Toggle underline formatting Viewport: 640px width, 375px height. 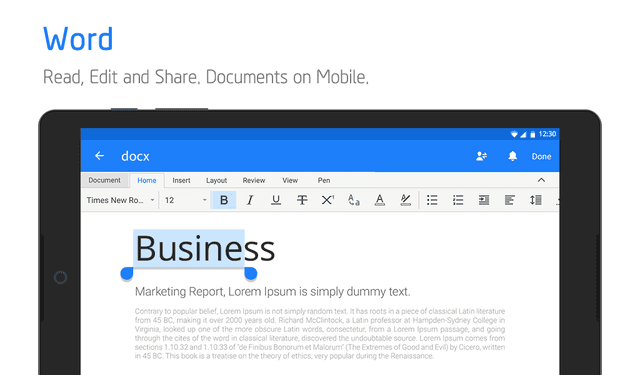276,200
